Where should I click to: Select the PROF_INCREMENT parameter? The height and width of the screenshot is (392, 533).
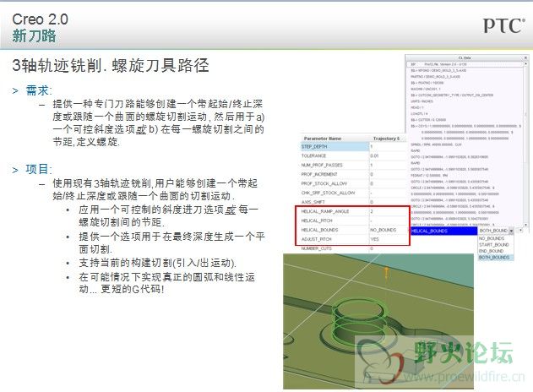[x=319, y=174]
